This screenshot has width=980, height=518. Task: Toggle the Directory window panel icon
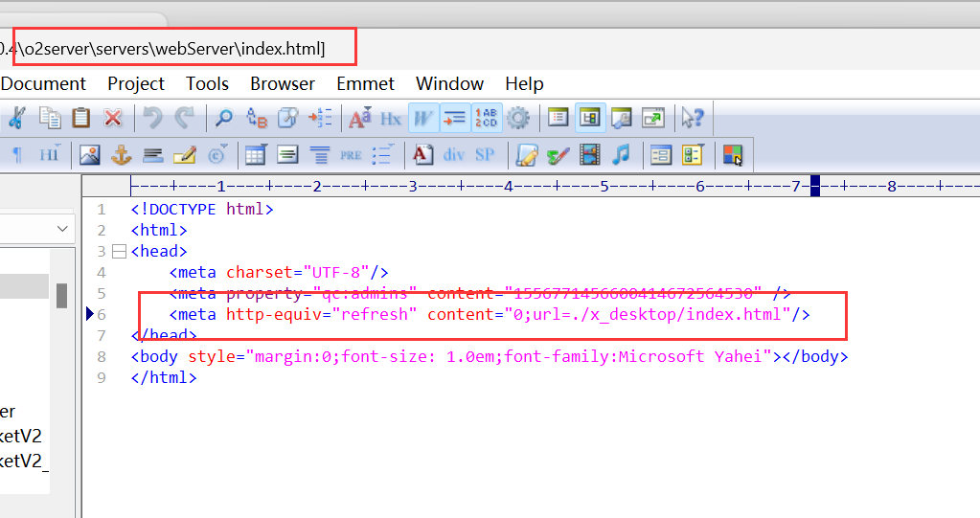tap(590, 118)
